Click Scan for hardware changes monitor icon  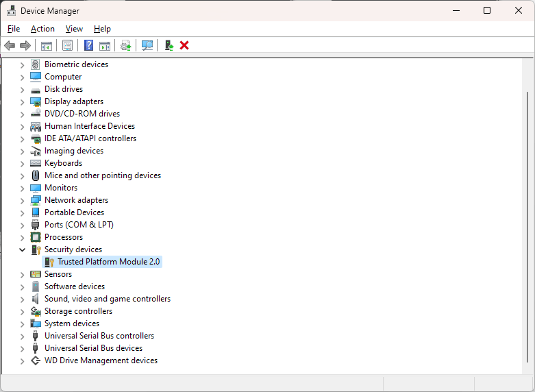pyautogui.click(x=147, y=45)
